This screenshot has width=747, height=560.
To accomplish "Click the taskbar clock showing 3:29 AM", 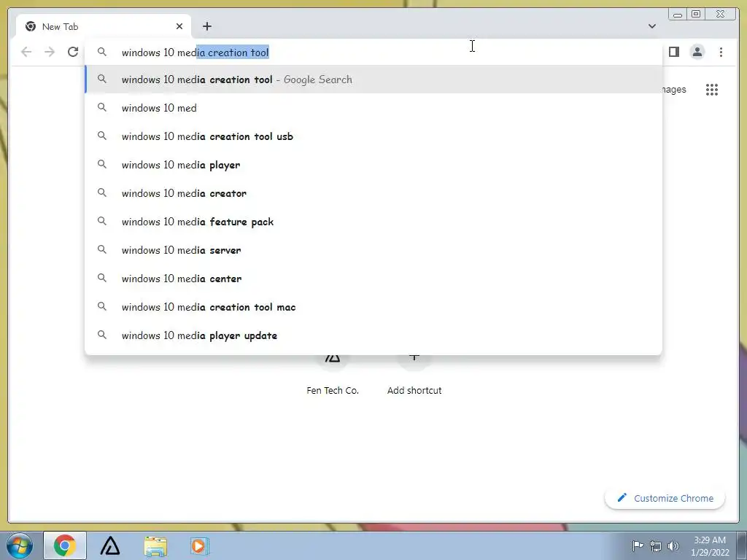I will click(x=710, y=546).
